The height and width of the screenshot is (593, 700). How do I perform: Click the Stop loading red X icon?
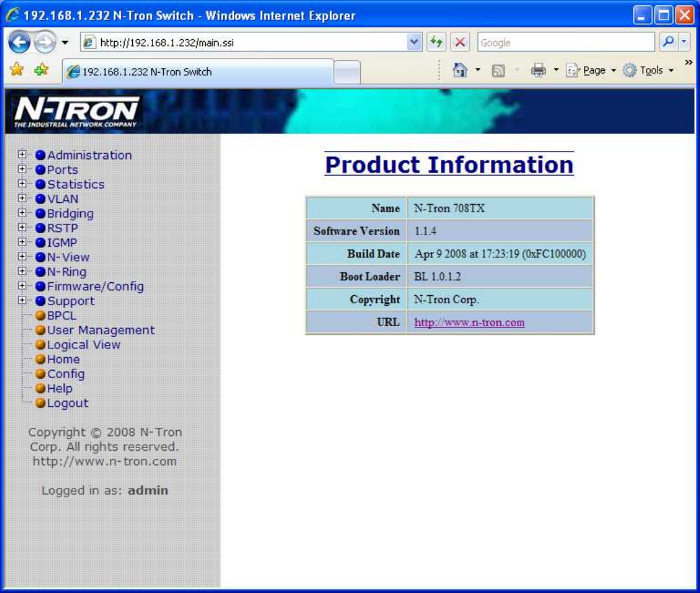(460, 42)
